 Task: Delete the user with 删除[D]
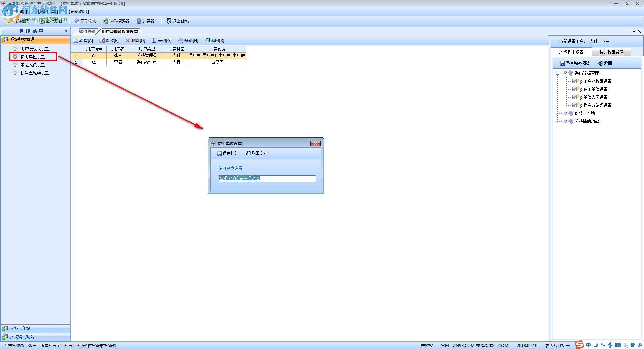pos(136,40)
